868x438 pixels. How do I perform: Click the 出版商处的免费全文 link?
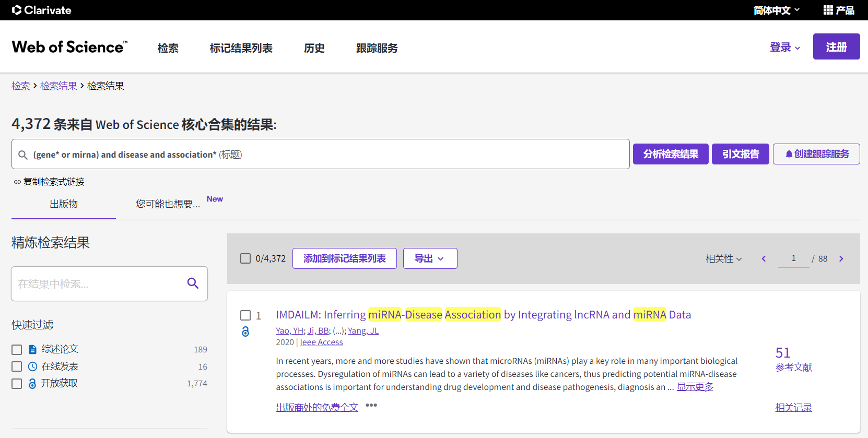point(317,407)
